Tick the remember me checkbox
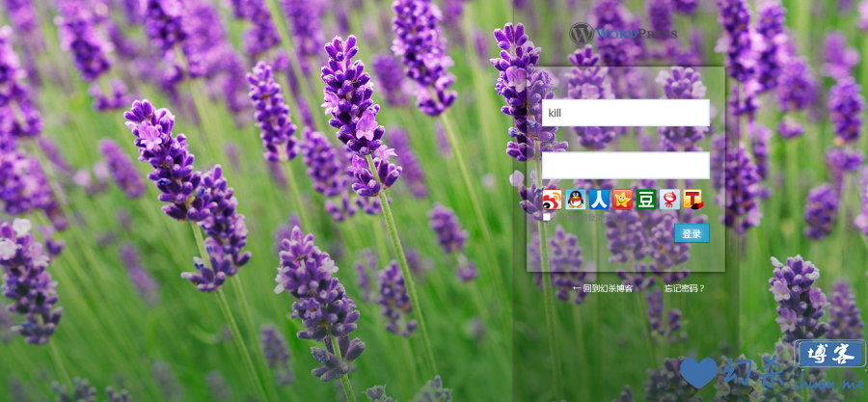Viewport: 868px width, 402px height. [x=547, y=217]
